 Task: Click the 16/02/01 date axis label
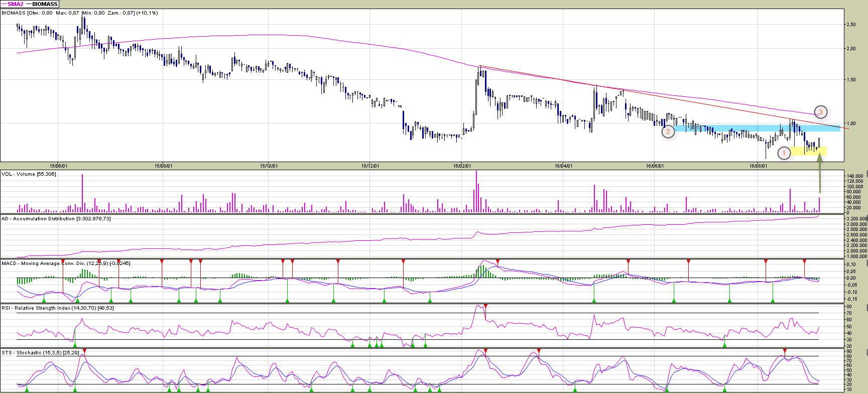click(x=462, y=166)
